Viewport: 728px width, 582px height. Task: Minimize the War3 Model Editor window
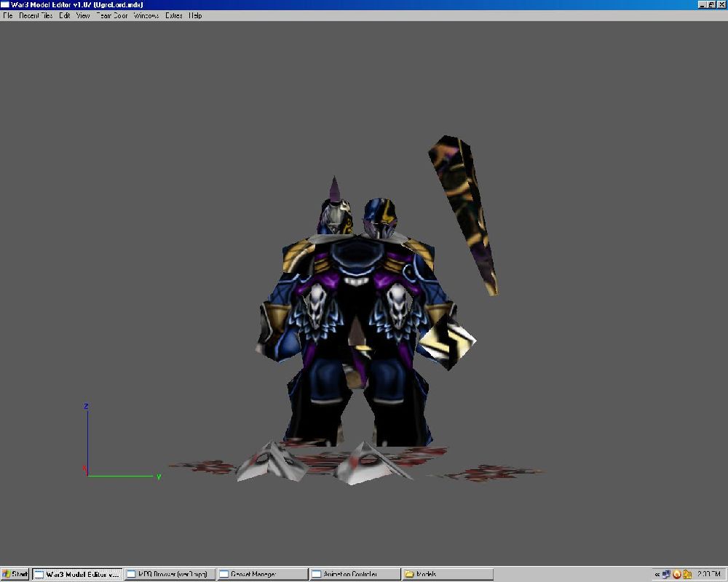coord(702,4)
